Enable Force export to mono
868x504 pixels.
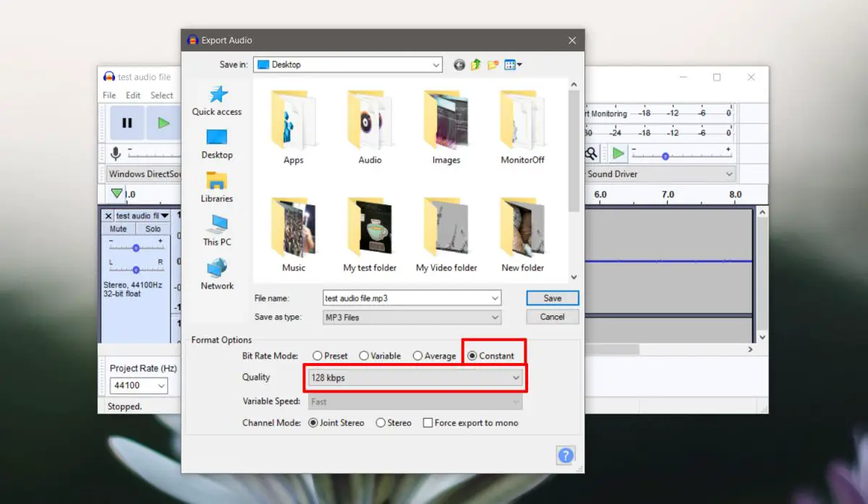click(470, 423)
